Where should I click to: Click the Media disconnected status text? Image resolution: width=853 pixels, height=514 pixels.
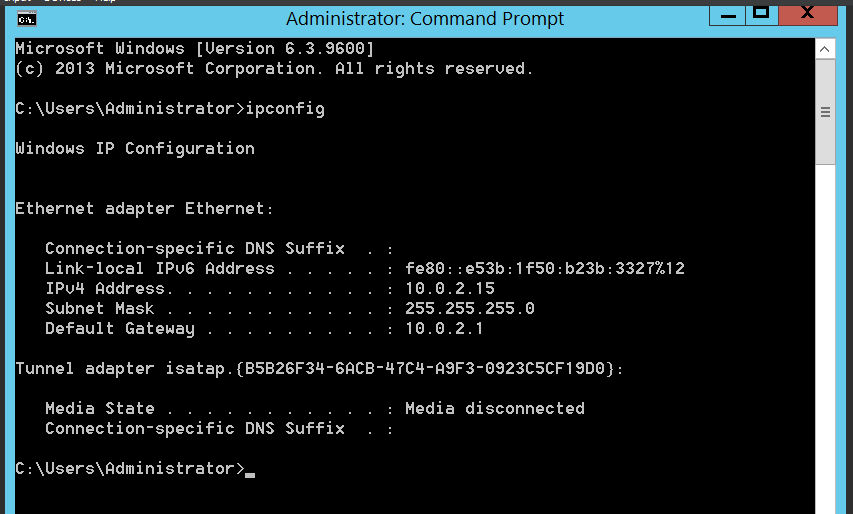coord(495,408)
